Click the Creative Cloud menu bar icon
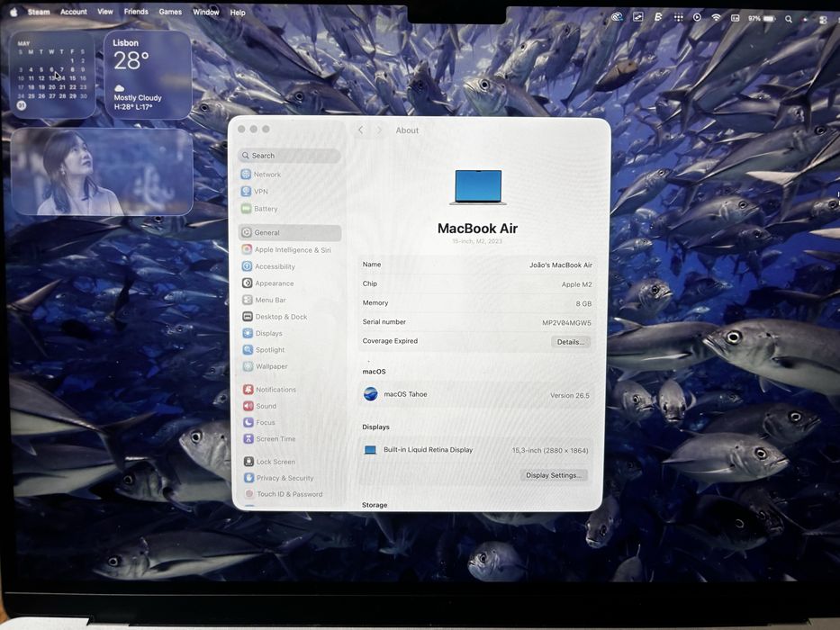 (617, 16)
